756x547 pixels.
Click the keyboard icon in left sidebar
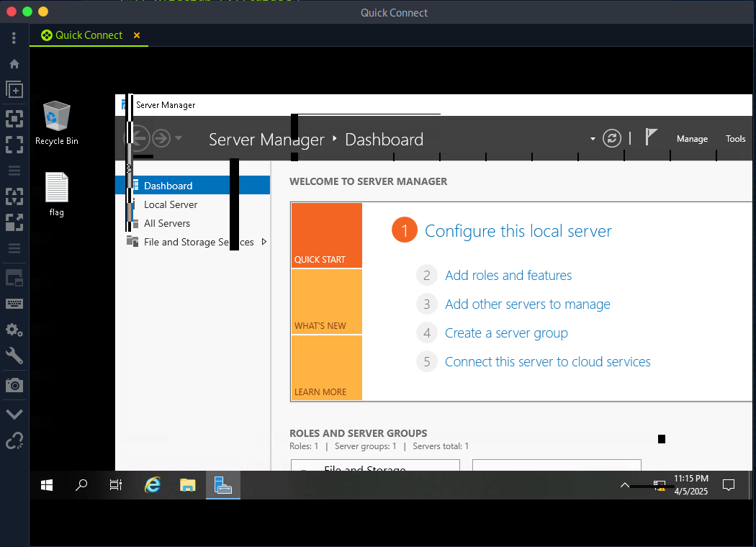coord(14,304)
